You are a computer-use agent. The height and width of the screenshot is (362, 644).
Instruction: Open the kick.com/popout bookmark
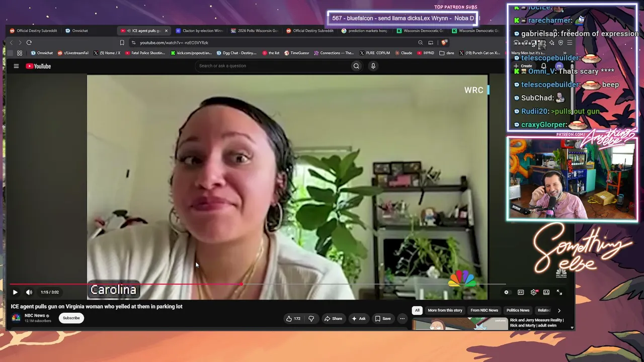pyautogui.click(x=191, y=53)
